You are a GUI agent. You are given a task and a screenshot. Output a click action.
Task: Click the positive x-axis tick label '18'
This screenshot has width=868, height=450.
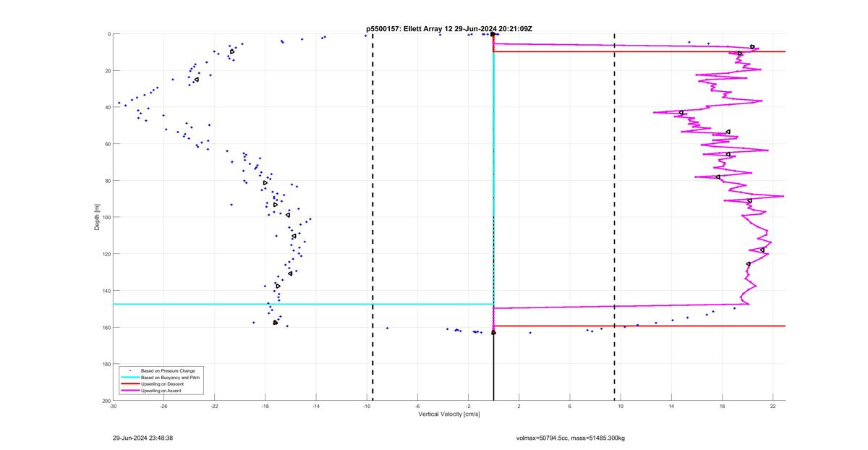[722, 407]
